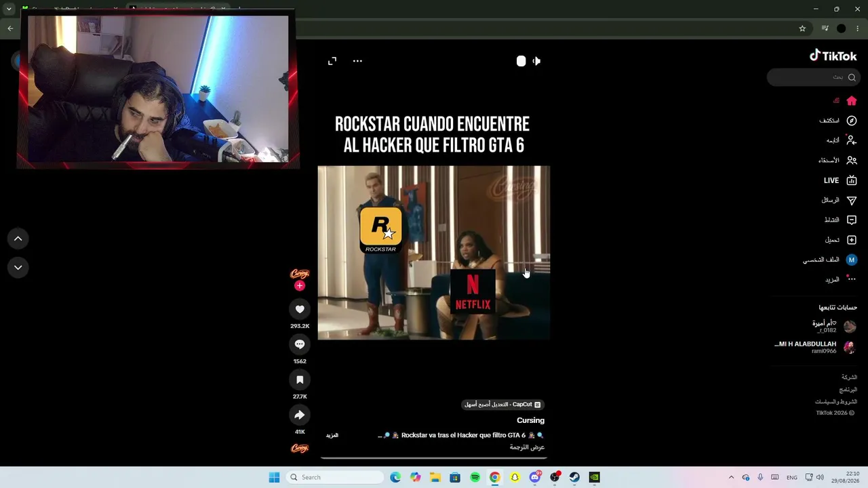The height and width of the screenshot is (488, 868).
Task: Show hidden system tray icons chevron
Action: [x=731, y=477]
